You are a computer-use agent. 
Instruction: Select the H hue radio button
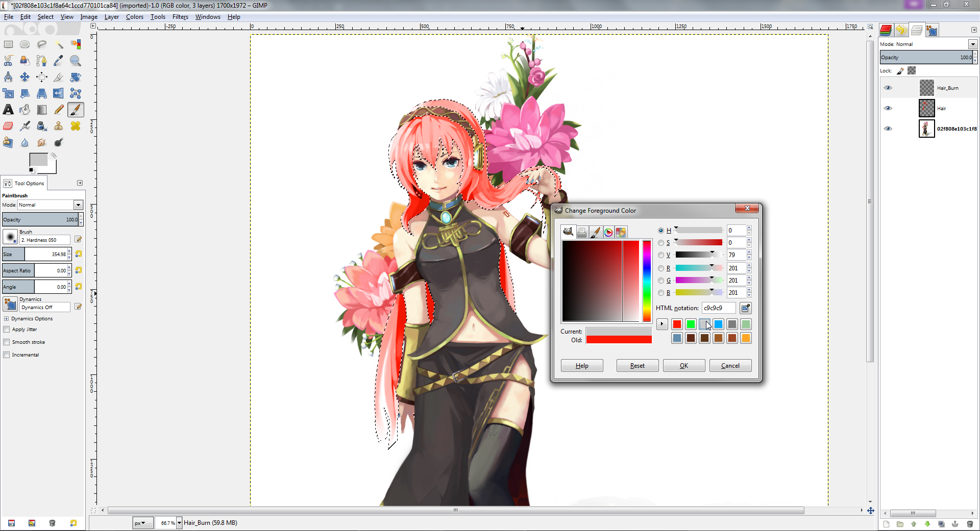point(661,231)
